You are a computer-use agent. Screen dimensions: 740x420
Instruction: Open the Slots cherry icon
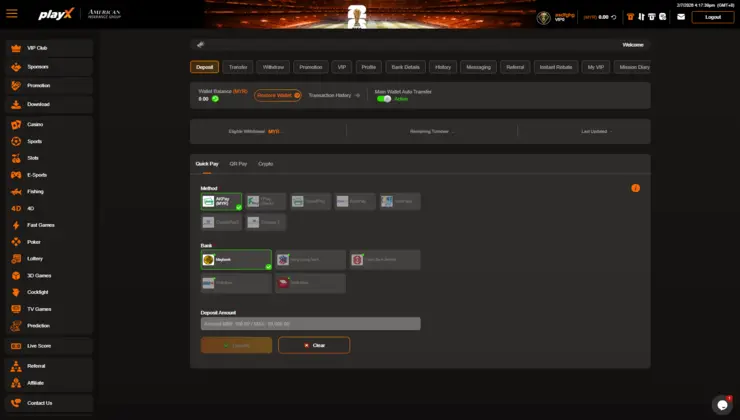click(16, 158)
